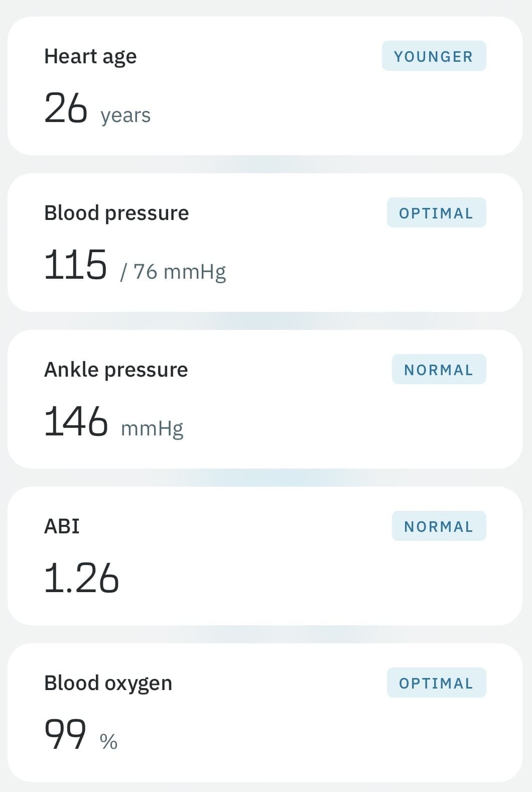532x792 pixels.
Task: Select the mmHg unit beside 146
Action: 152,428
